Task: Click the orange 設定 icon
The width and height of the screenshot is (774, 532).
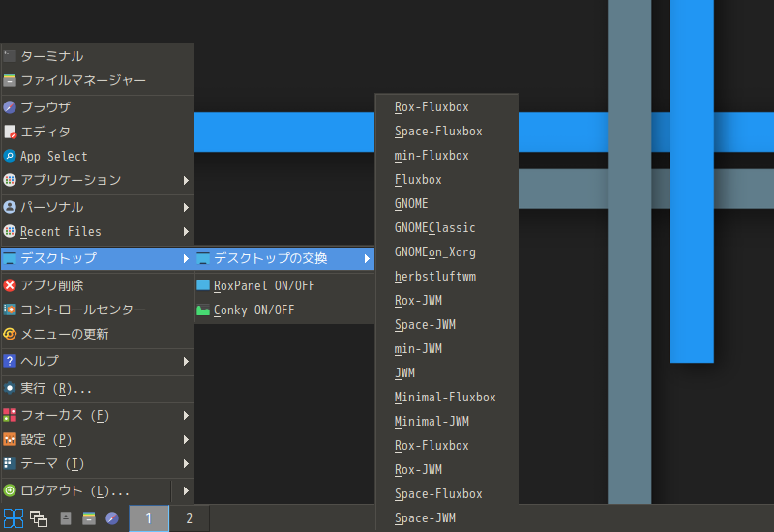Action: point(10,439)
